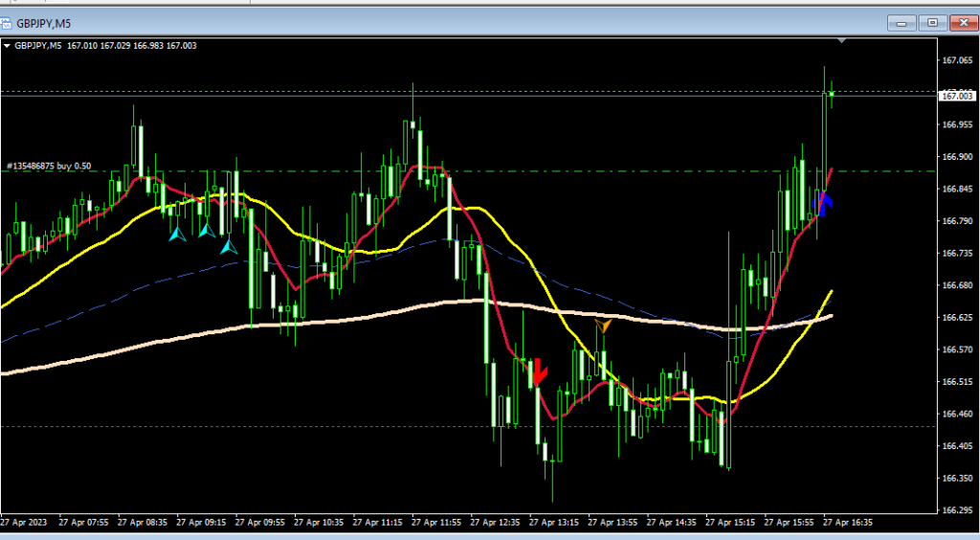980x540 pixels.
Task: Select the buy 0.50 order line label
Action: pos(49,167)
